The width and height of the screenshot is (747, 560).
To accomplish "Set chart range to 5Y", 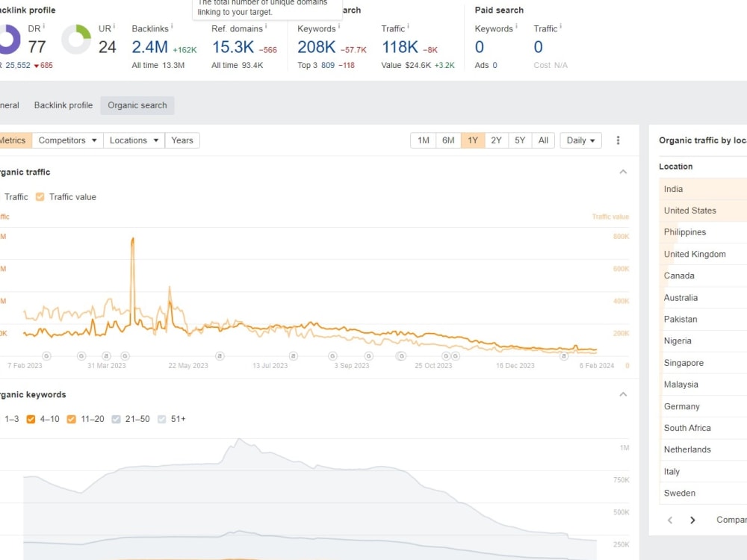I will pos(520,140).
